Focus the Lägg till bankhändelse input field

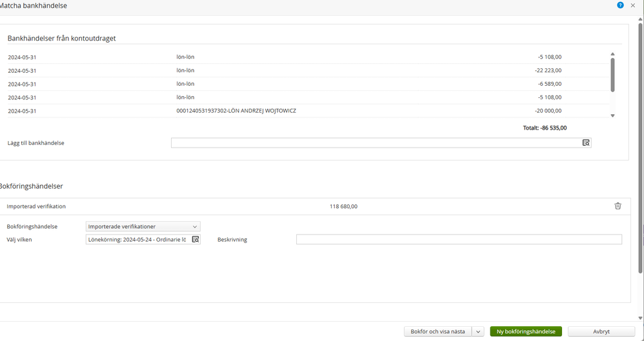381,143
